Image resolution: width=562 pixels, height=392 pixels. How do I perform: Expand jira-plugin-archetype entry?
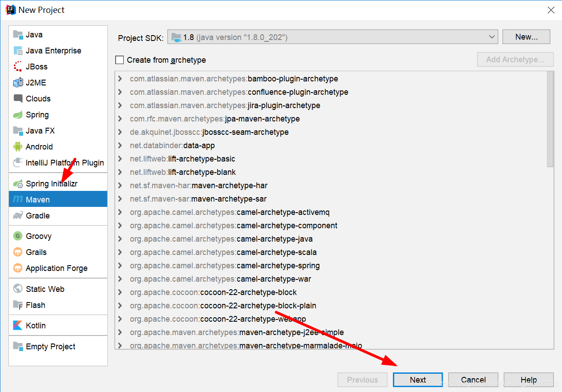[x=120, y=105]
